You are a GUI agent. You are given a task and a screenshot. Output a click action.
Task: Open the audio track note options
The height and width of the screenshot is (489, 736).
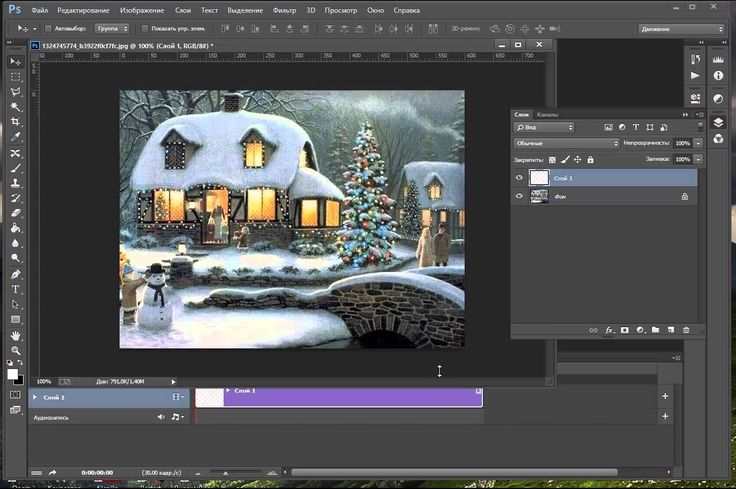click(x=176, y=417)
